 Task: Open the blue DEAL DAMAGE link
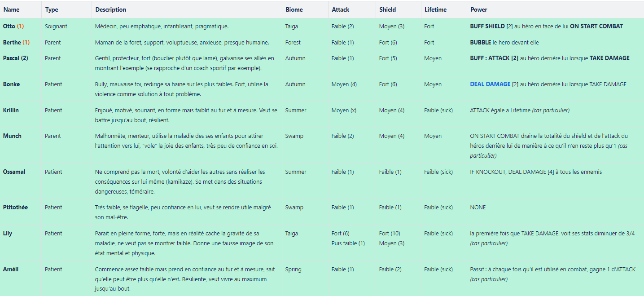490,84
